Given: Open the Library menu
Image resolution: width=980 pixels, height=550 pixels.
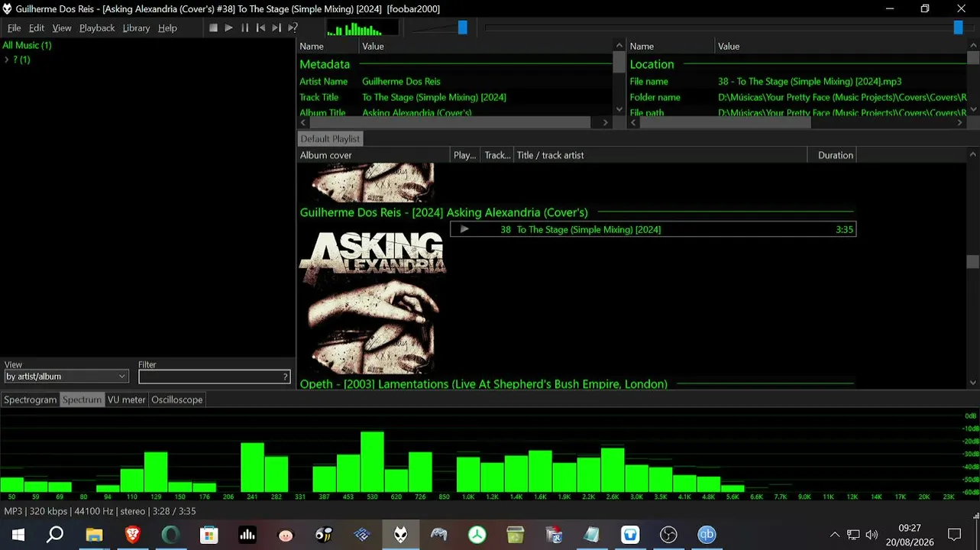Looking at the screenshot, I should (x=137, y=28).
